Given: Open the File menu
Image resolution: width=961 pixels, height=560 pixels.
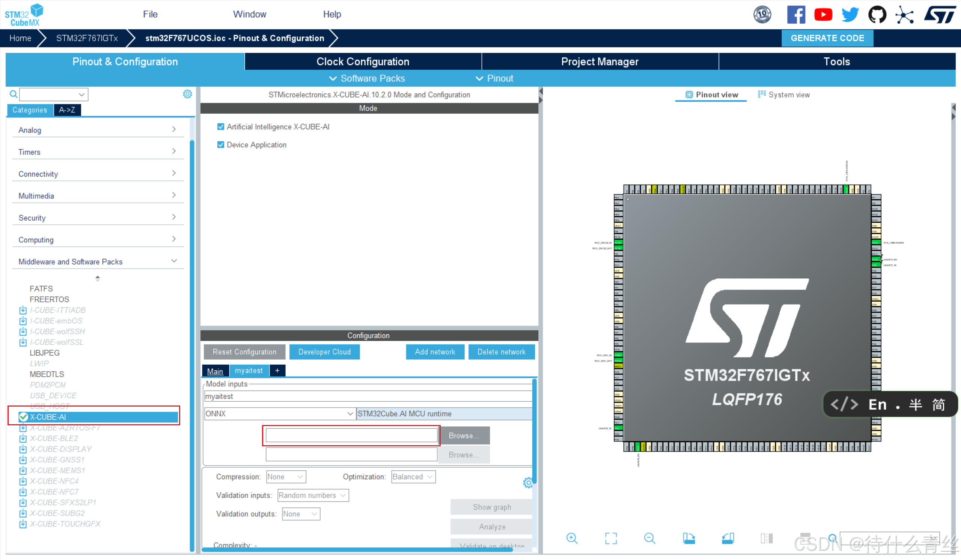Looking at the screenshot, I should click(150, 14).
